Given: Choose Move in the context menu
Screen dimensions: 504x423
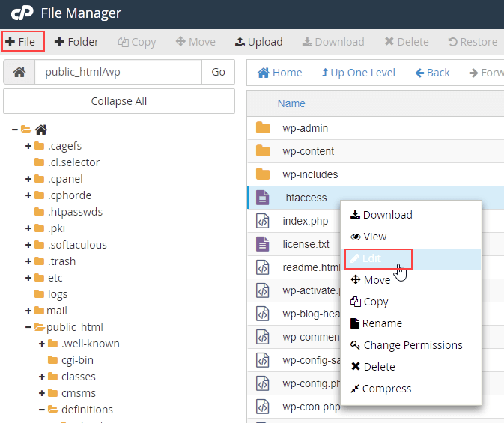Looking at the screenshot, I should [370, 280].
